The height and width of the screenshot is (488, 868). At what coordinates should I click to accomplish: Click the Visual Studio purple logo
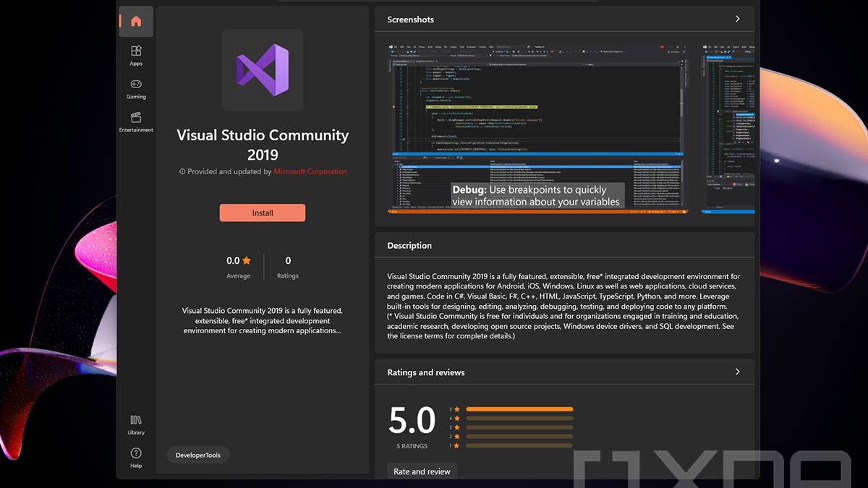[x=262, y=70]
